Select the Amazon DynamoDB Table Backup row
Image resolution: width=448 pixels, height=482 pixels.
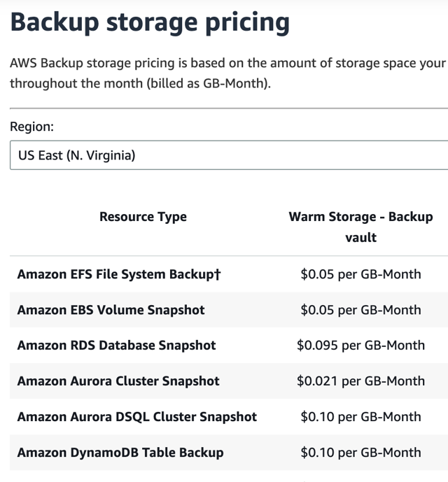[229, 452]
